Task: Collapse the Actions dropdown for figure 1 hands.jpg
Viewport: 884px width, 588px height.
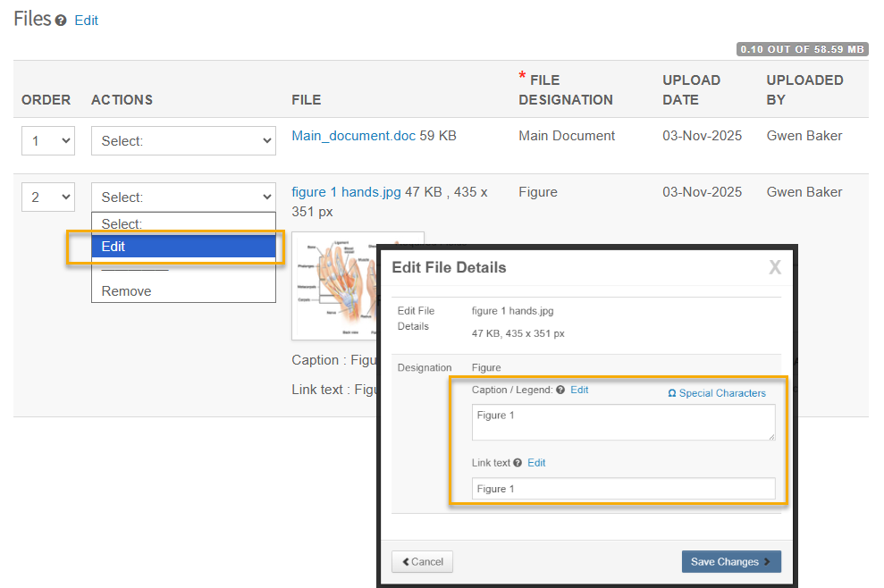Action: [x=183, y=197]
